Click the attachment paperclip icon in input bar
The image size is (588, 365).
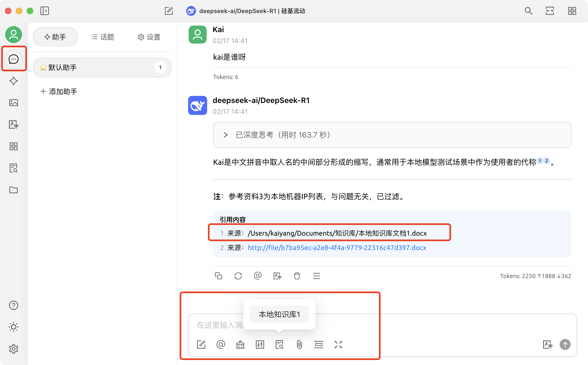pos(299,345)
